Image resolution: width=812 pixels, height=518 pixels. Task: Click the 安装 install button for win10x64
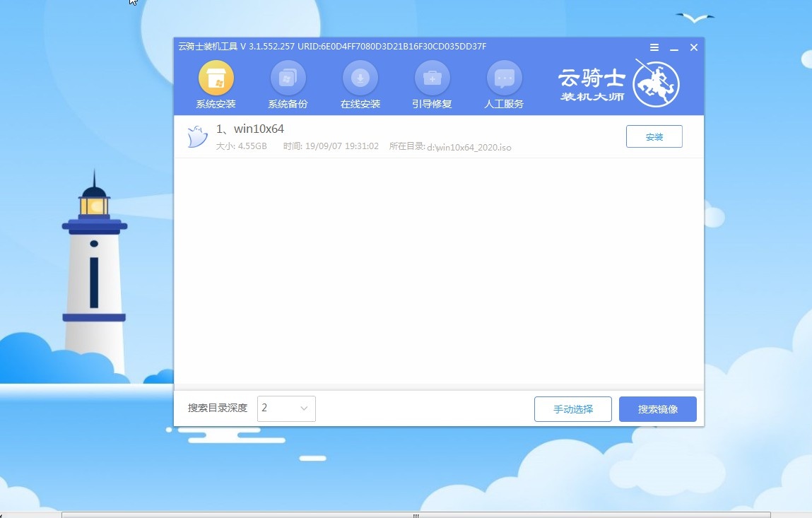point(654,136)
